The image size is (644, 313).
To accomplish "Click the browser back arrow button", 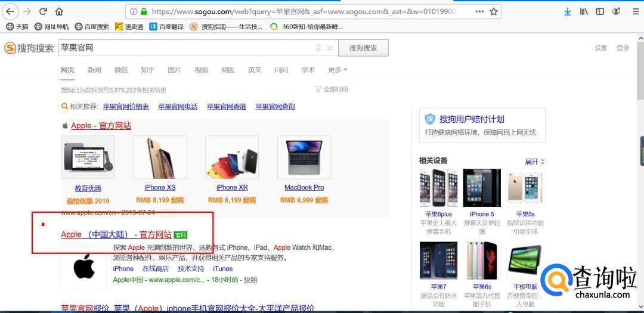I will pyautogui.click(x=10, y=11).
